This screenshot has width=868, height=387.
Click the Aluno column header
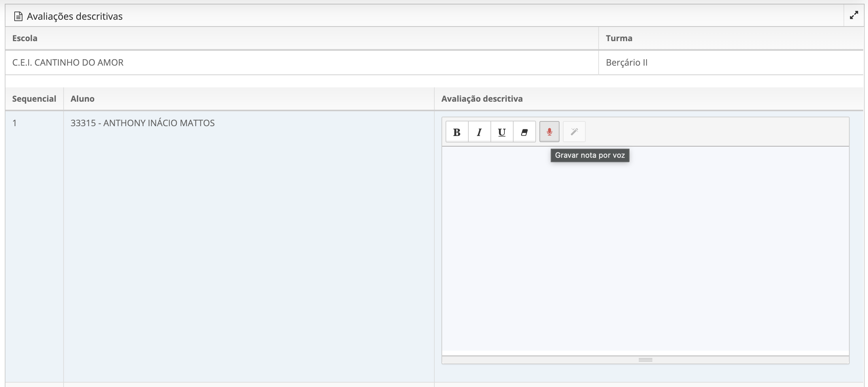pos(82,99)
